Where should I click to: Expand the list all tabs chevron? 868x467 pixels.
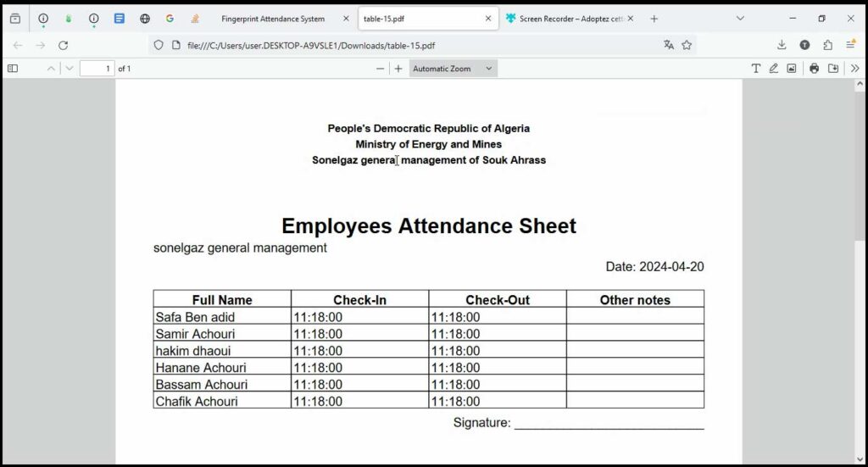pos(740,19)
